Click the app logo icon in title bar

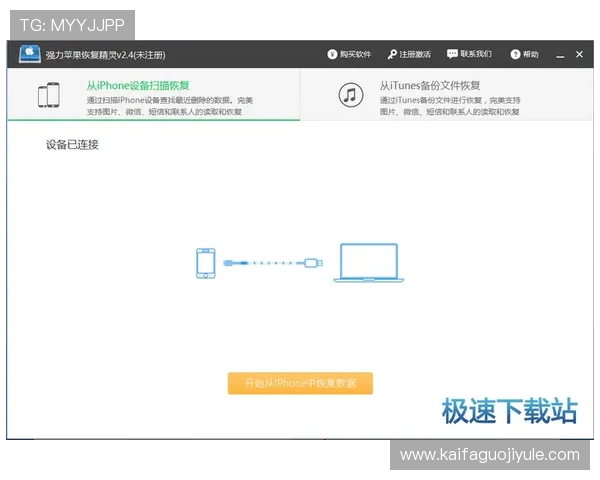[x=30, y=54]
